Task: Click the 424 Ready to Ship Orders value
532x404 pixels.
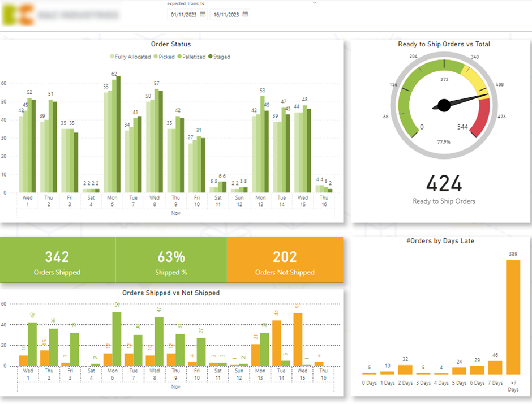Action: point(444,184)
